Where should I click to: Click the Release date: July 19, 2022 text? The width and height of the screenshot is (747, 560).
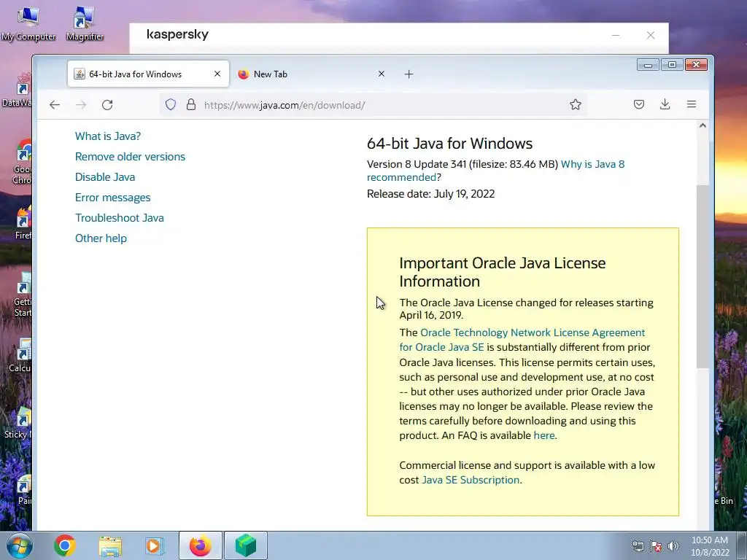(430, 194)
